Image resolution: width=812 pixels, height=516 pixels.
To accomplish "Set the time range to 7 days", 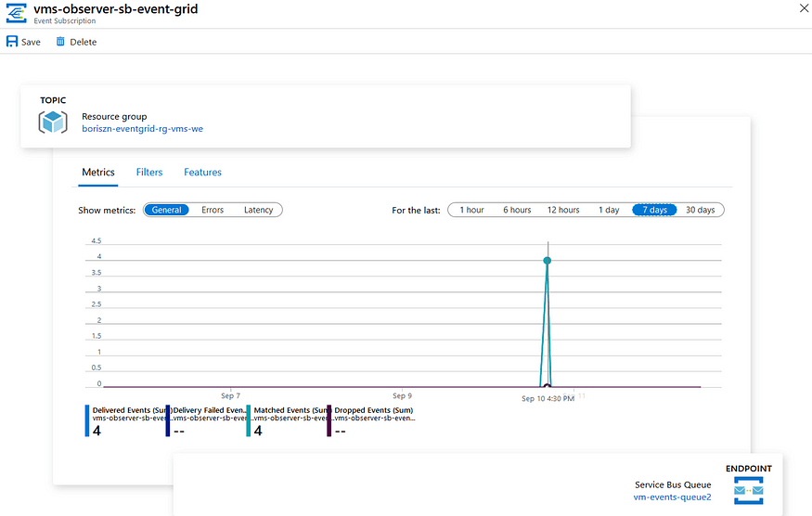I will tap(654, 210).
